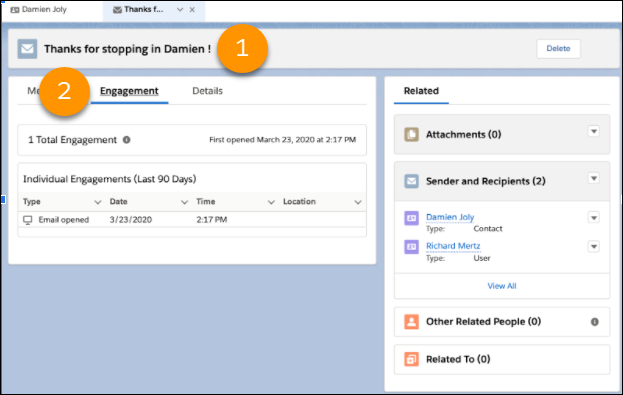Click the Email opened cell
Viewport: 623px width, 395px height.
(64, 220)
